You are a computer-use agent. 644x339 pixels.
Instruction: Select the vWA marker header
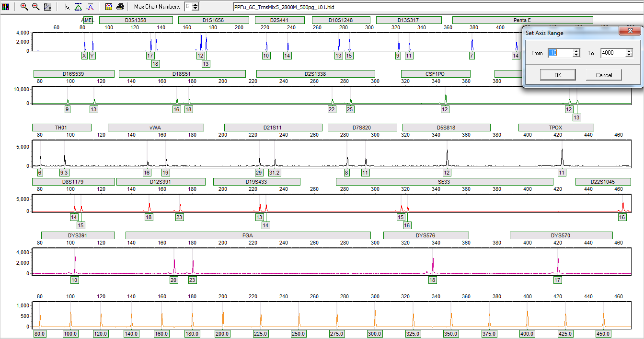pos(156,128)
